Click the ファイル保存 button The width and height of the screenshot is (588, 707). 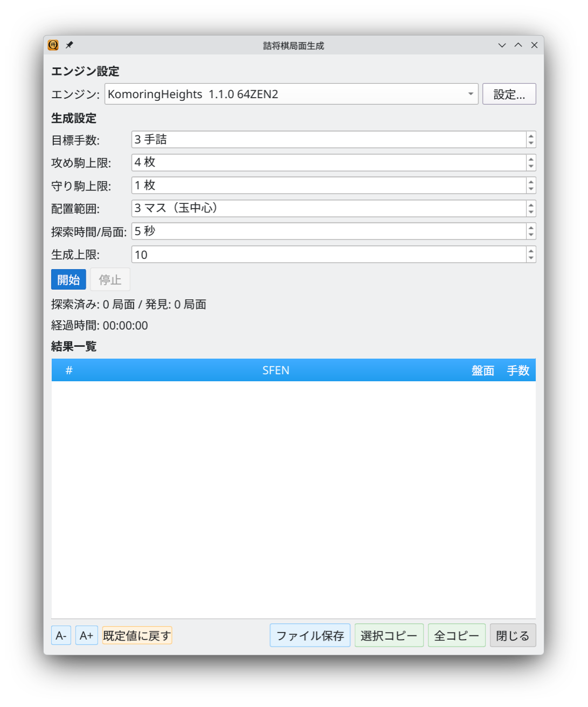point(310,636)
